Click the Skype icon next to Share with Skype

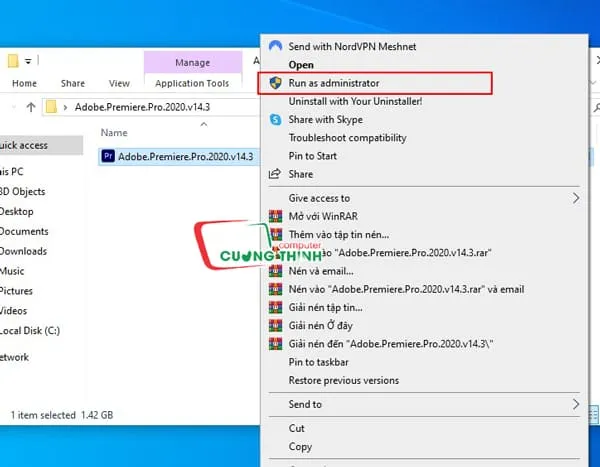[275, 120]
